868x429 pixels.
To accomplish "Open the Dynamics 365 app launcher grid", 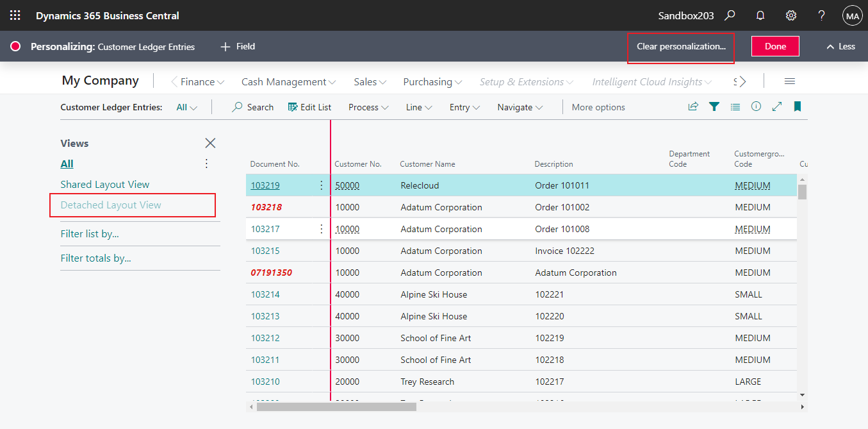I will pyautogui.click(x=15, y=15).
